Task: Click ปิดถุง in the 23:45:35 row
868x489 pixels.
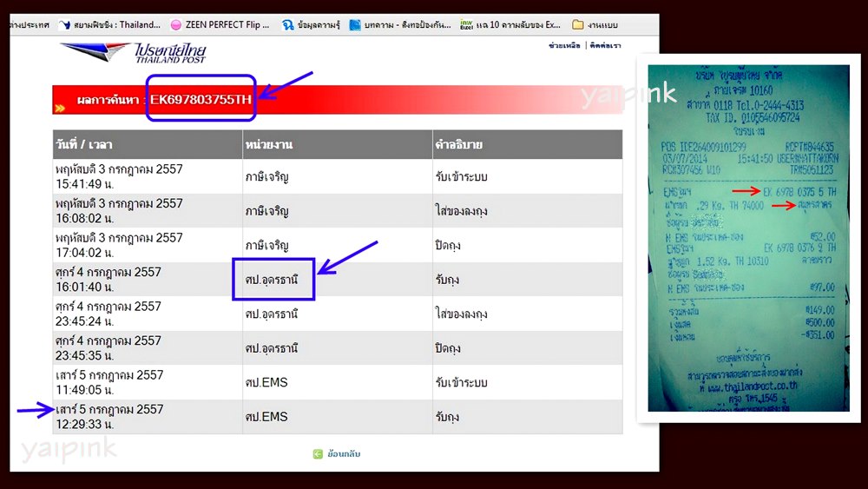Action: pos(447,348)
